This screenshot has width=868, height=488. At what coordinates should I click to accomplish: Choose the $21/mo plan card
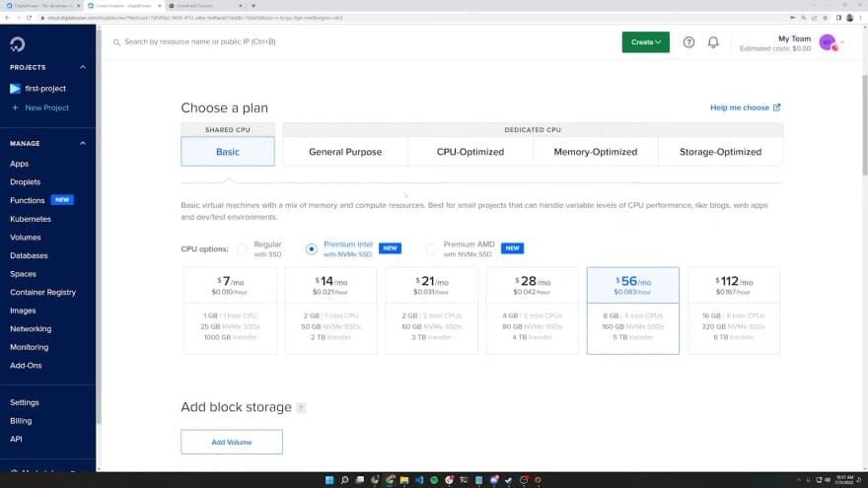[x=431, y=311]
